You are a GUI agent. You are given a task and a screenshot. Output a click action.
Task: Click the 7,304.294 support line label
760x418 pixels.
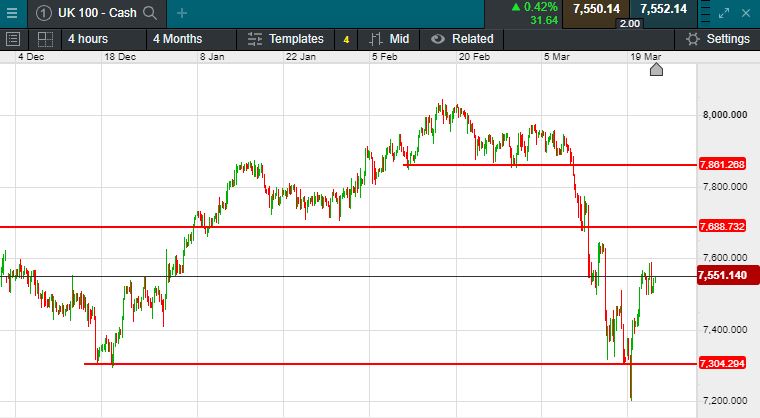tap(723, 364)
